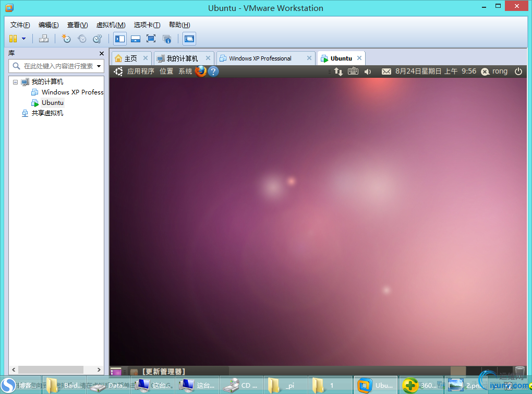Screen dimensions: 532x394
Task: Open the Ubuntu help icon
Action: point(213,71)
